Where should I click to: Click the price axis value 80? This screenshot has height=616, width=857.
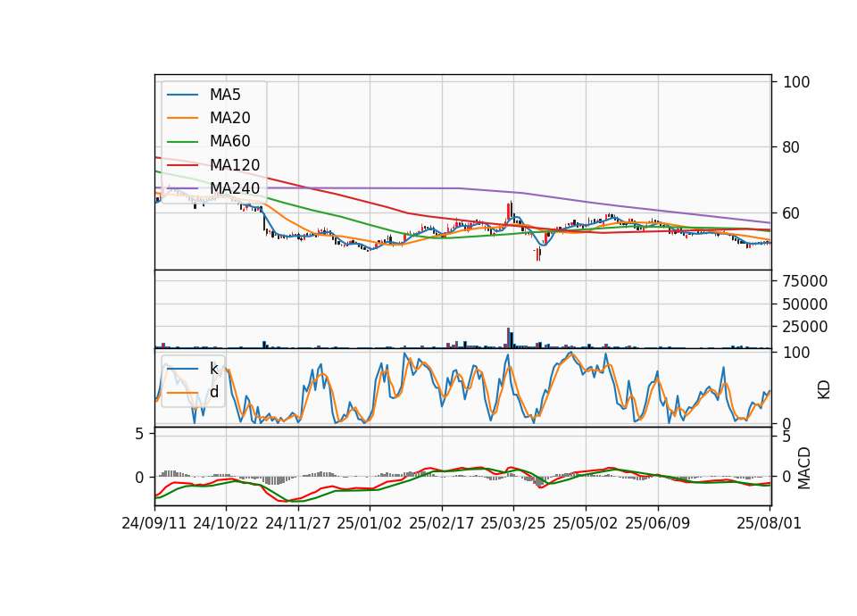[x=792, y=147]
